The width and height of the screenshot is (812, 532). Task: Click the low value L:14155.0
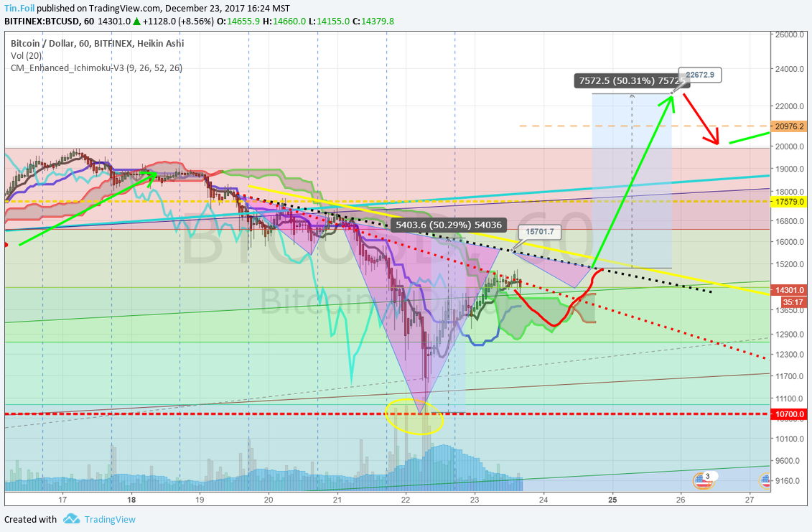(330, 22)
